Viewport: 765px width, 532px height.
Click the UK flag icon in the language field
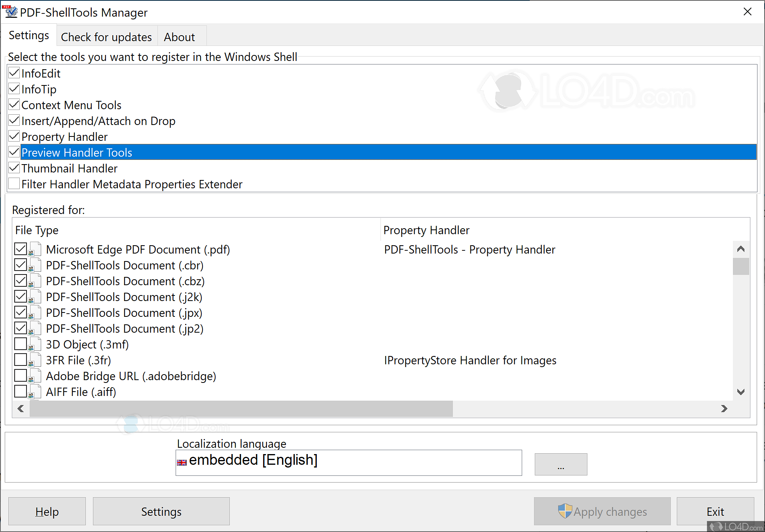(x=182, y=462)
